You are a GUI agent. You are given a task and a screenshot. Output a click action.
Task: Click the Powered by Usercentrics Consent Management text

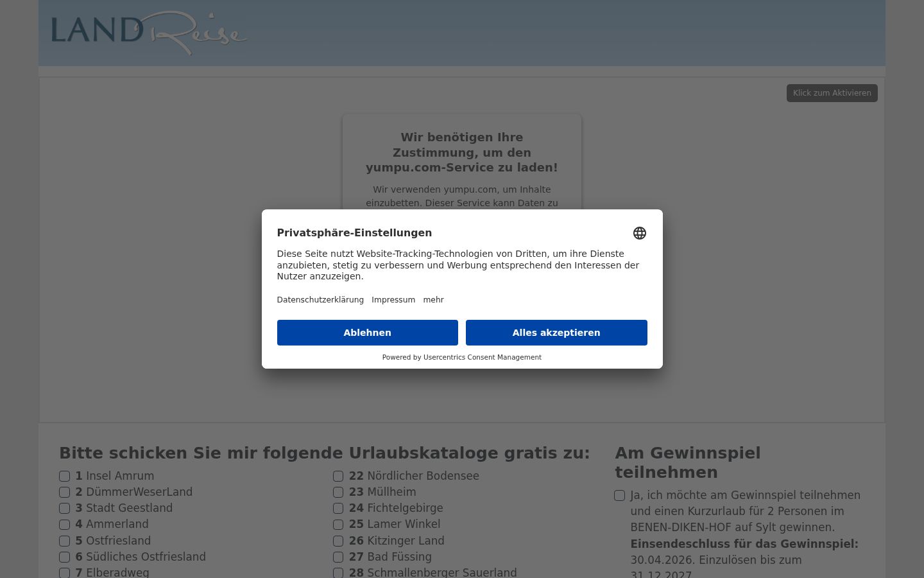tap(462, 357)
